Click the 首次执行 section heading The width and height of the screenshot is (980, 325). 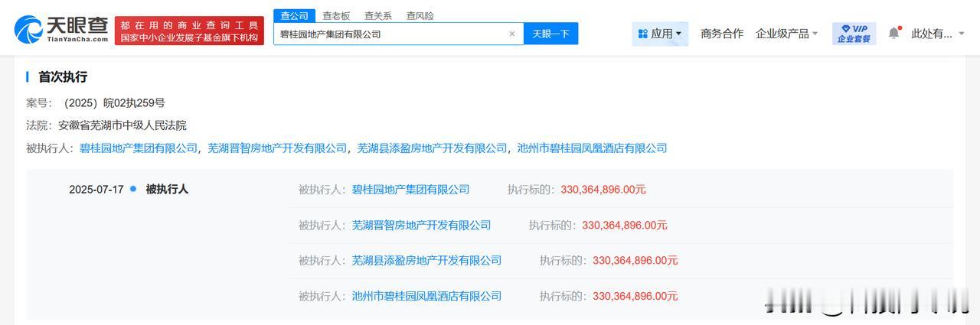63,77
